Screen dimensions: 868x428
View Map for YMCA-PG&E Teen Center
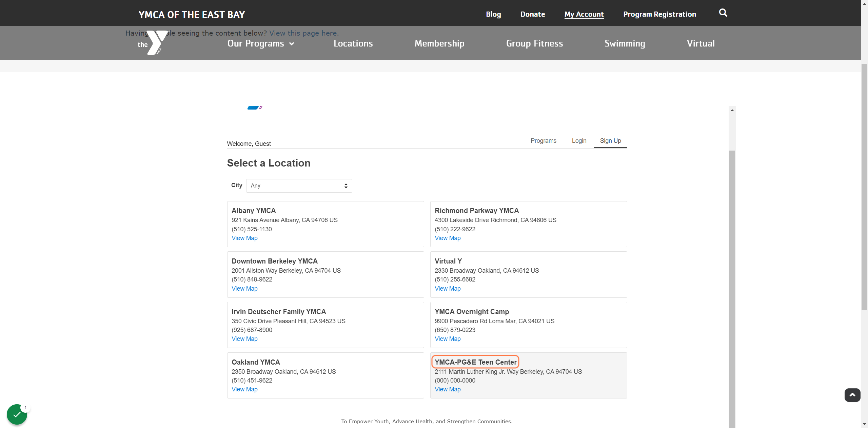[448, 389]
